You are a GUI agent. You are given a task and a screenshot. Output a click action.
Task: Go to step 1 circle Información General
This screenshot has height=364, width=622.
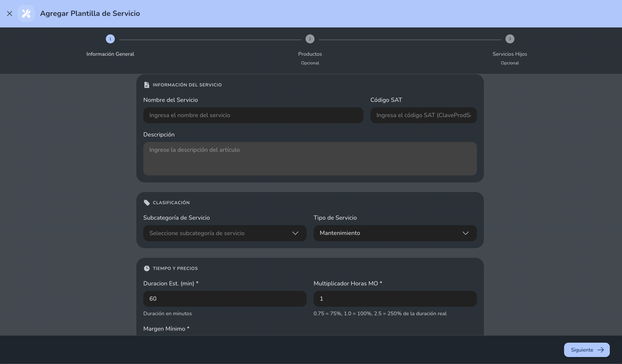(110, 39)
